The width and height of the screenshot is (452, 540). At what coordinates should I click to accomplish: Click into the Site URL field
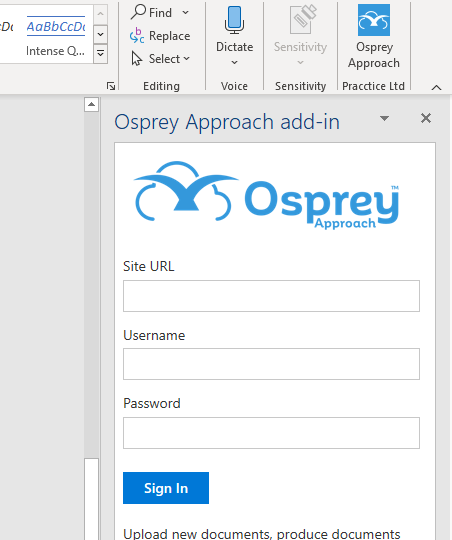(x=271, y=296)
